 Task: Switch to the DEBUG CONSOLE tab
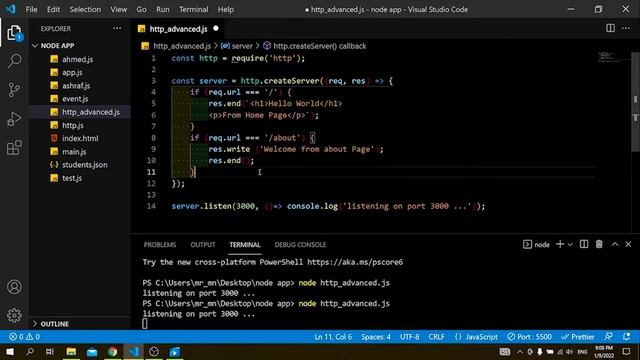[300, 244]
